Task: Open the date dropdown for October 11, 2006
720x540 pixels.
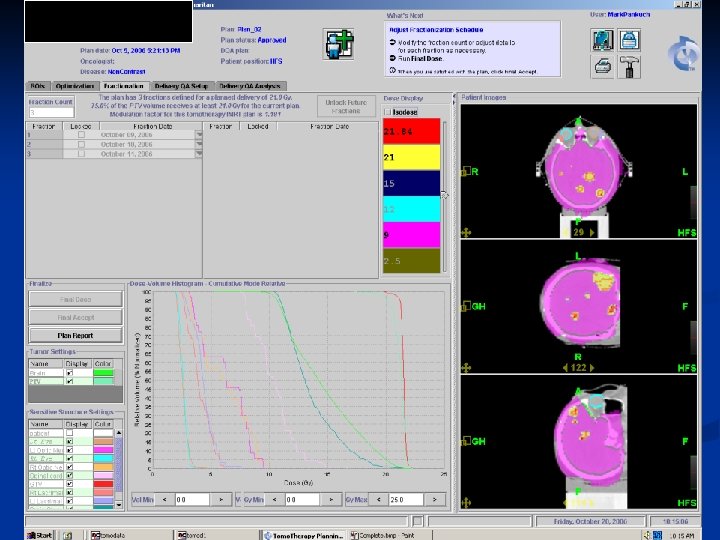Action: click(x=199, y=154)
